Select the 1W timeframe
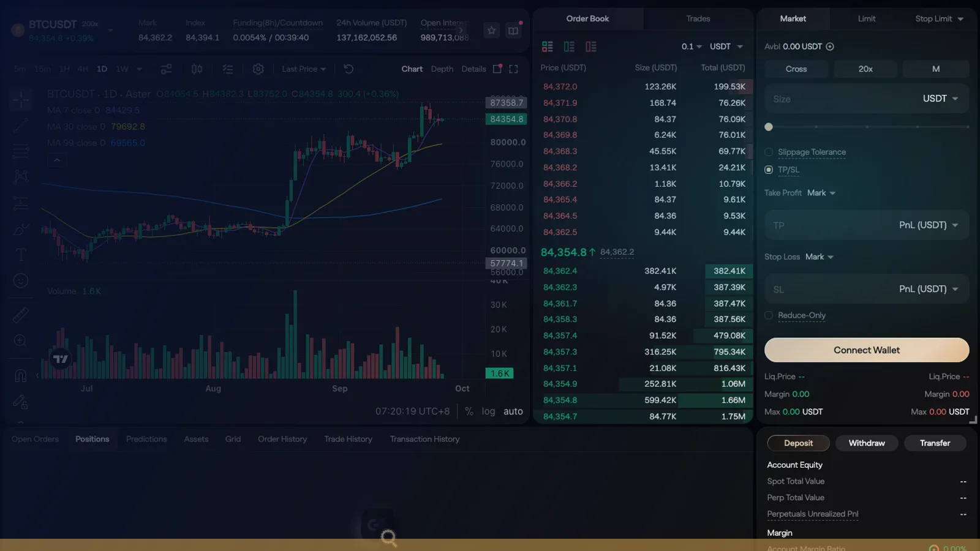Screen dimensions: 980x551 123,69
